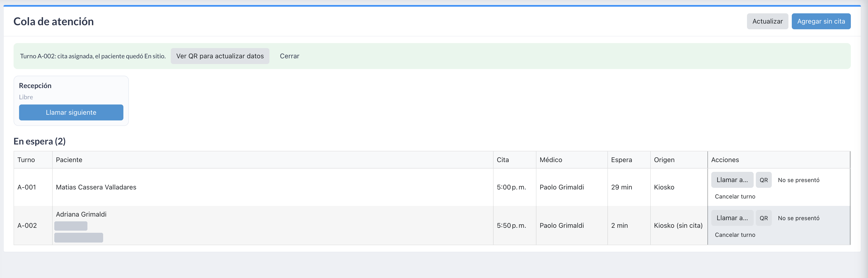Click Paolo Grimaldi in the A-001 row
868x278 pixels.
click(561, 187)
